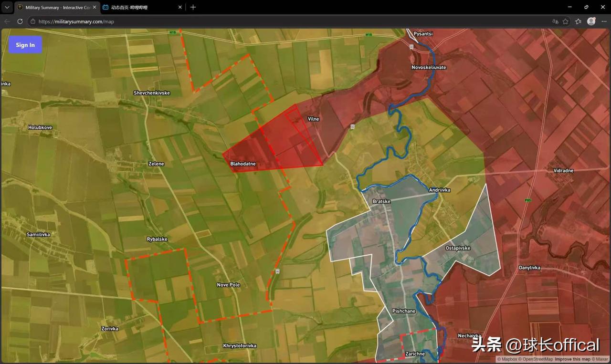Click the Sign In button
Image resolution: width=611 pixels, height=364 pixels.
(25, 45)
